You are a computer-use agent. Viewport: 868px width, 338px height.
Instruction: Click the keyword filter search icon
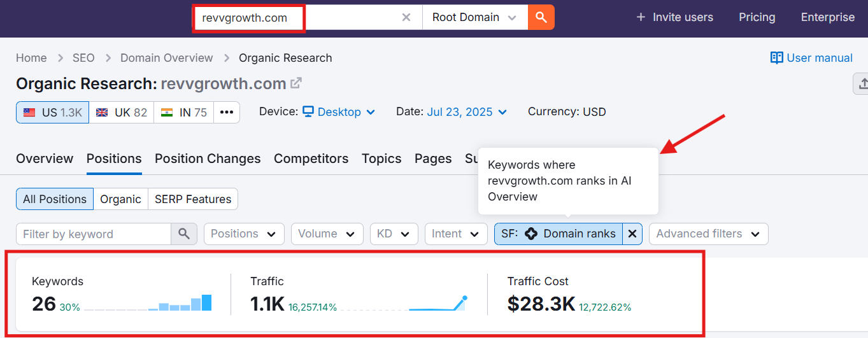184,234
